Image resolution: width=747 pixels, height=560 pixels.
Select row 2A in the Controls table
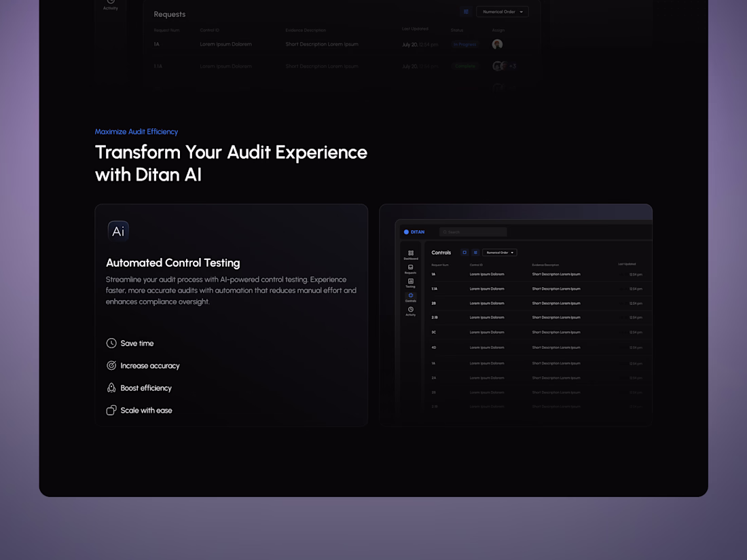point(539,378)
